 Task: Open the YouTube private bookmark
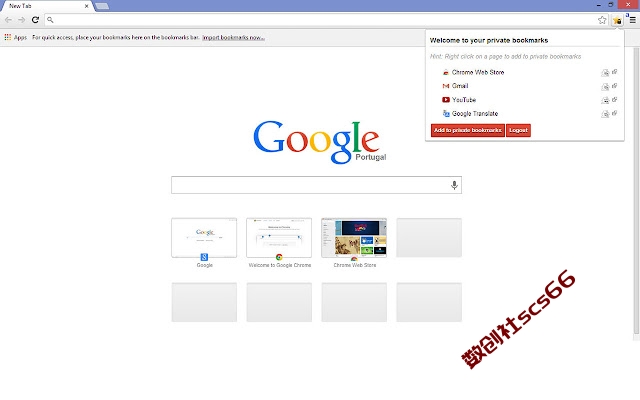pyautogui.click(x=464, y=100)
